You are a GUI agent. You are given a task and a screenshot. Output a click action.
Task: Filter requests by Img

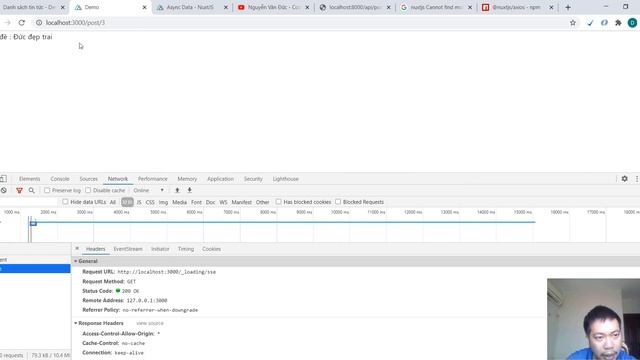pos(163,202)
